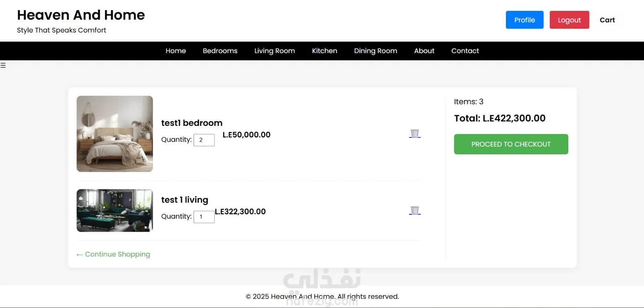
Task: Click test 1 living quantity input
Action: click(x=204, y=217)
